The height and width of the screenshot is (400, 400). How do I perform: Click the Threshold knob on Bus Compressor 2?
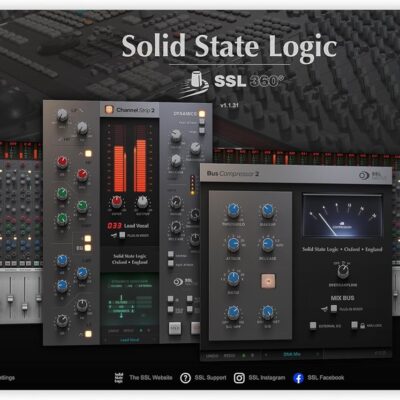[234, 210]
